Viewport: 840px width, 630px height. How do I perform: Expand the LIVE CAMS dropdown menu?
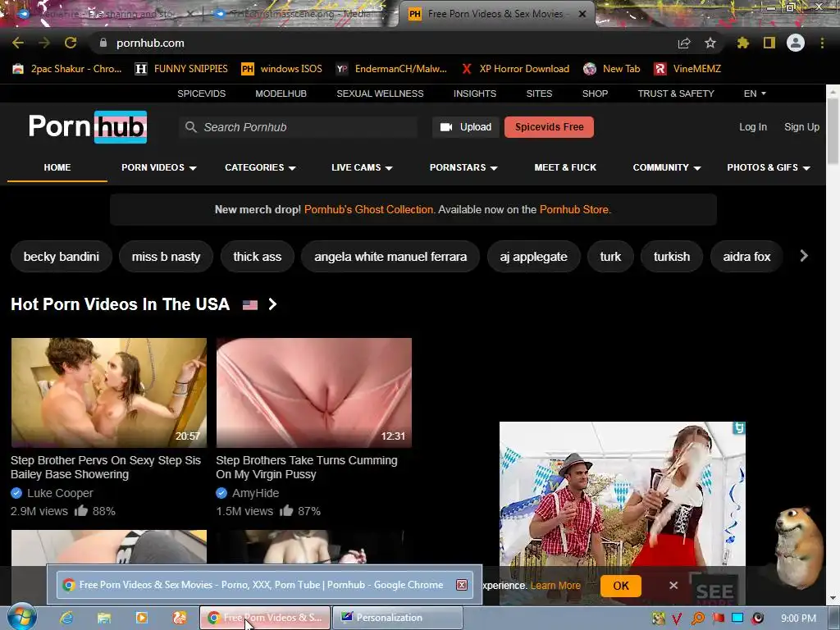tap(362, 167)
